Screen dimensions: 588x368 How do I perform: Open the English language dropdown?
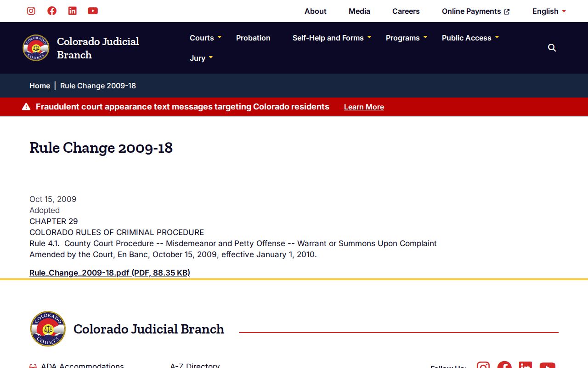point(549,11)
